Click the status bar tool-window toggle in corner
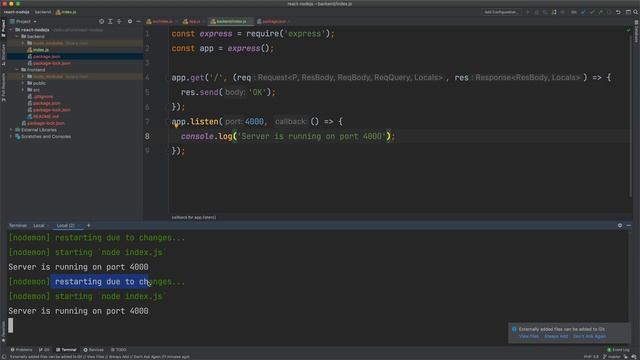The width and height of the screenshot is (640, 360). (4, 357)
